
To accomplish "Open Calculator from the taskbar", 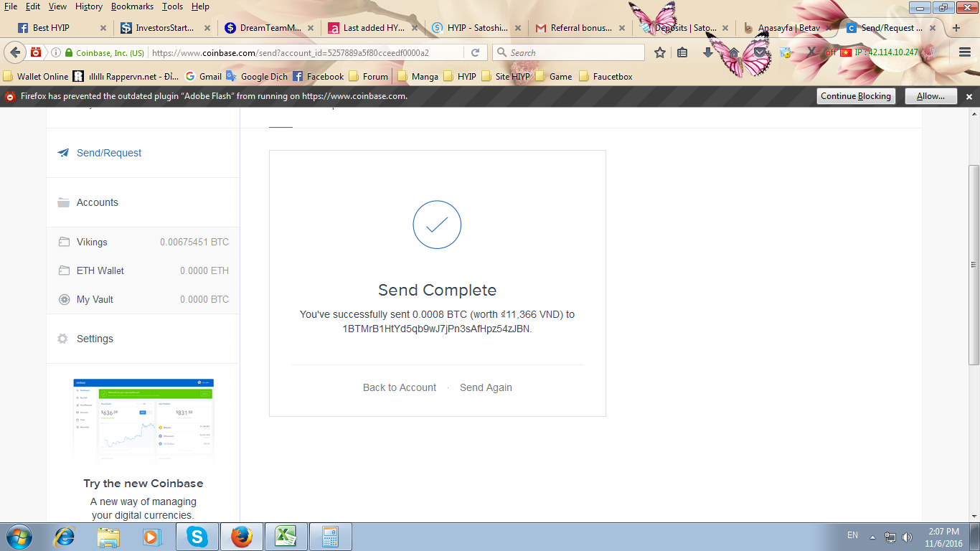I will point(331,537).
